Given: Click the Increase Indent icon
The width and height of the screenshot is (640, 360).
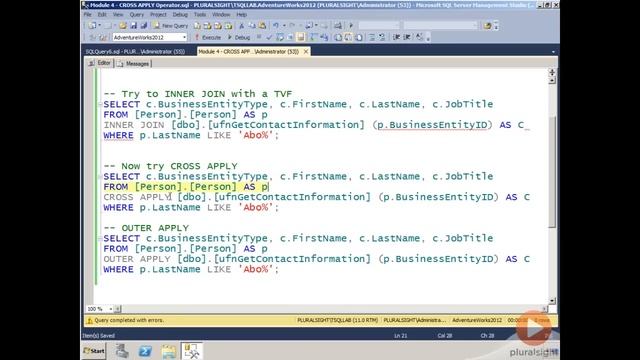Looking at the screenshot, I should pos(407,37).
